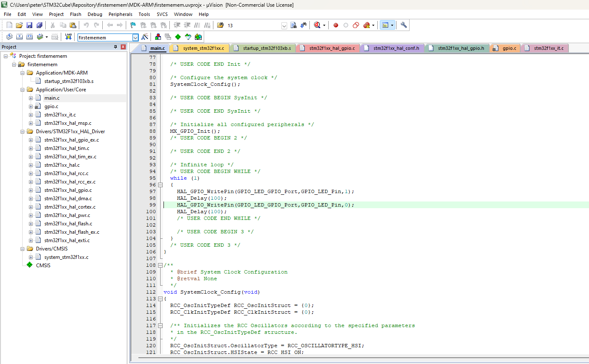The image size is (589, 364).
Task: Insert a breakpoint with the red dot icon
Action: point(336,25)
